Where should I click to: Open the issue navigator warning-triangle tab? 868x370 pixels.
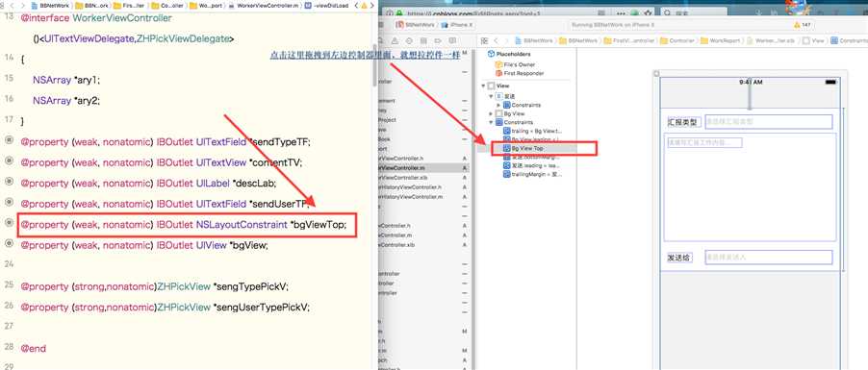[x=395, y=41]
